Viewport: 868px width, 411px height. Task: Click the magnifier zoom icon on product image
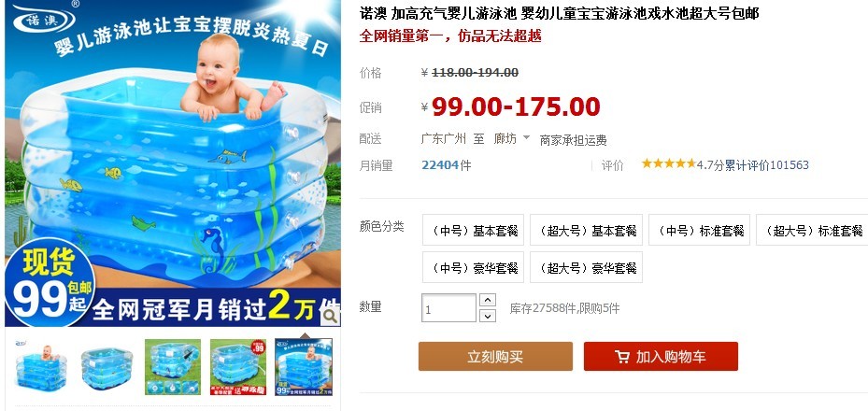[331, 317]
